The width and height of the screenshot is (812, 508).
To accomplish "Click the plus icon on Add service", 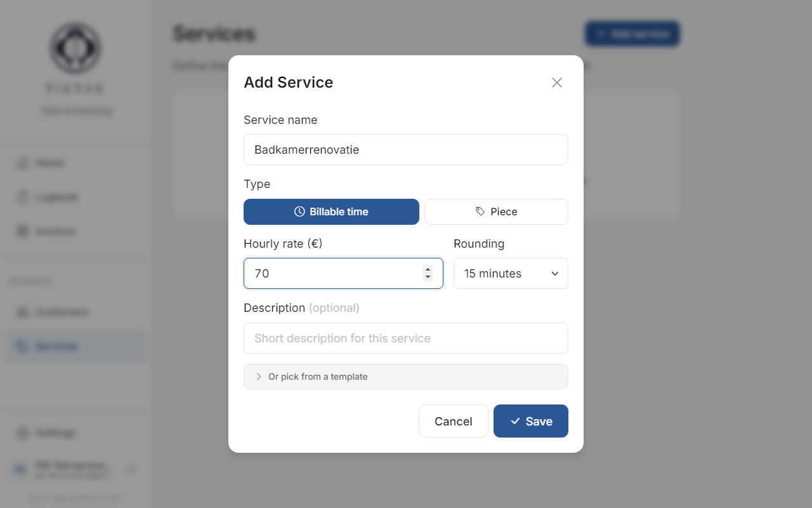I will 601,34.
